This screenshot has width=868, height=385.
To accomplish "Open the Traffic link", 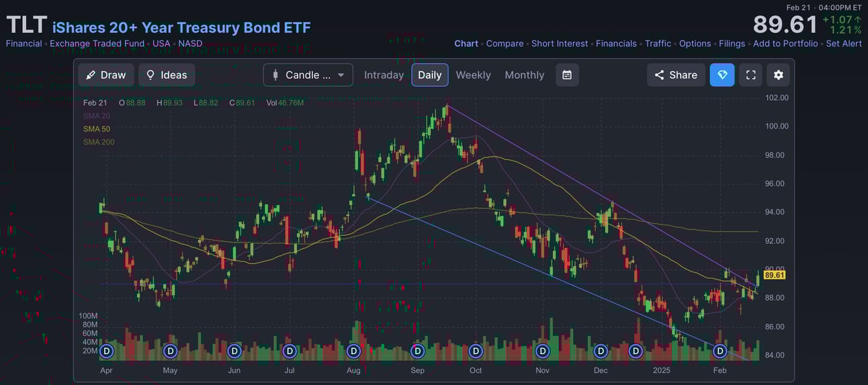I will point(658,44).
